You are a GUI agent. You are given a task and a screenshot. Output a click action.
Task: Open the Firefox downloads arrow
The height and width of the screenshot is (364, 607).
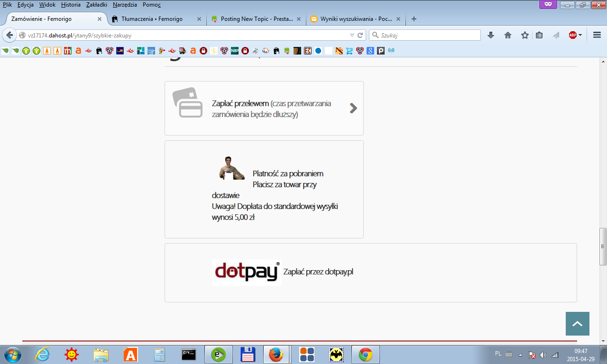coord(491,35)
